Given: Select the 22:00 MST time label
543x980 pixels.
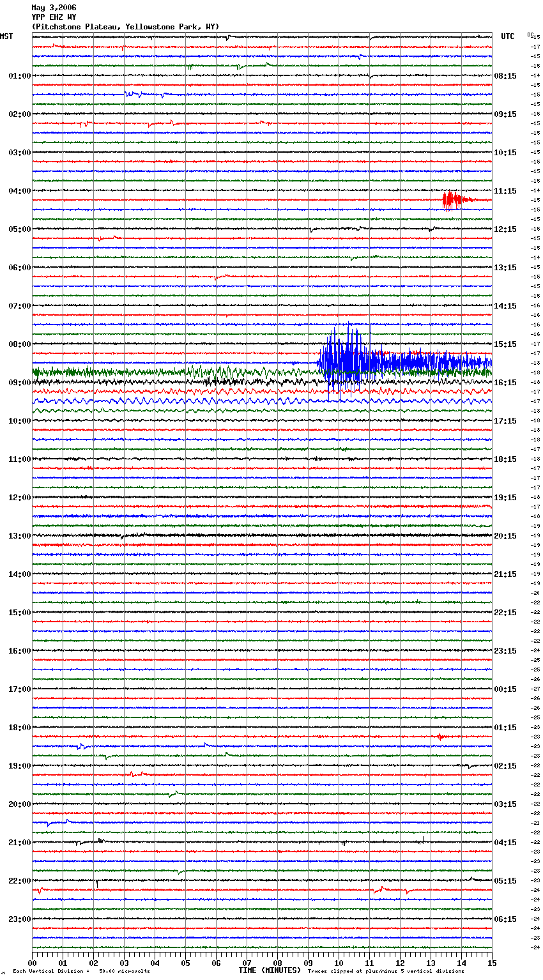Looking at the screenshot, I should click(x=20, y=881).
